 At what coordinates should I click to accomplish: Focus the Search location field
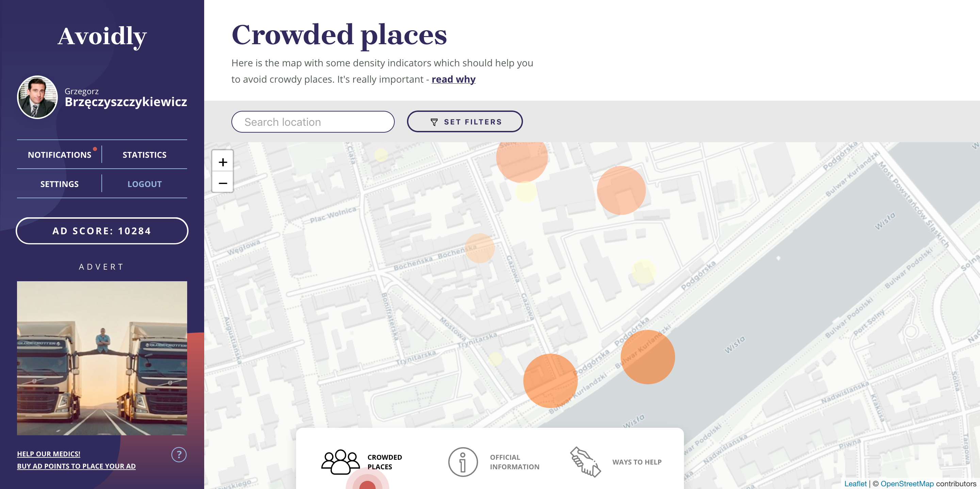click(x=313, y=122)
